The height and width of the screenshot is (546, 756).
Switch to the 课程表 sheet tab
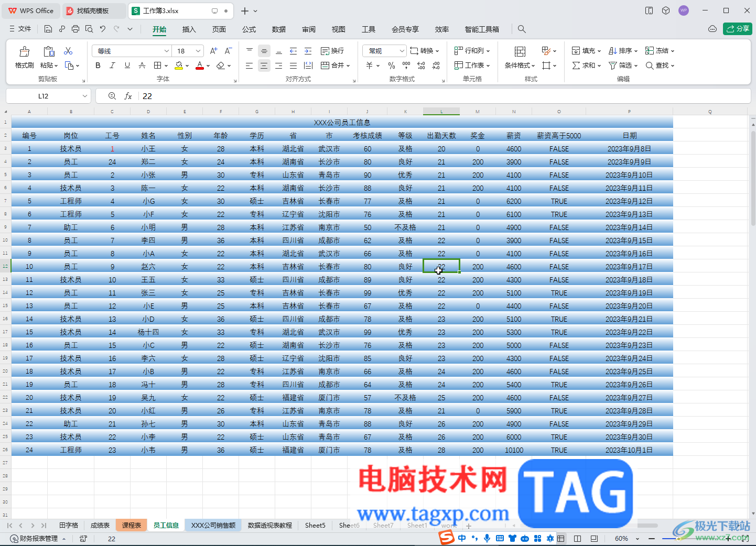click(x=132, y=525)
